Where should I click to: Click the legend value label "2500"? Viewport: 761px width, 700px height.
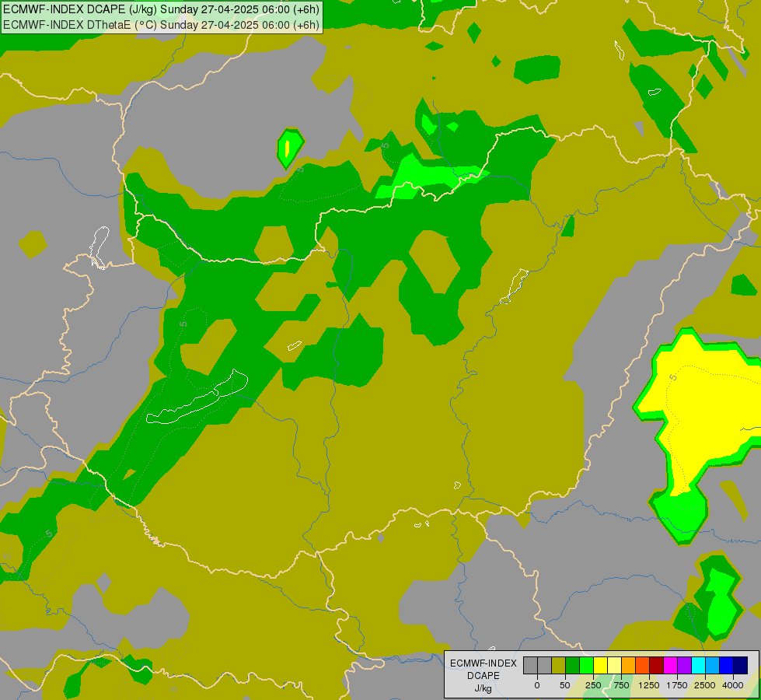click(x=705, y=685)
